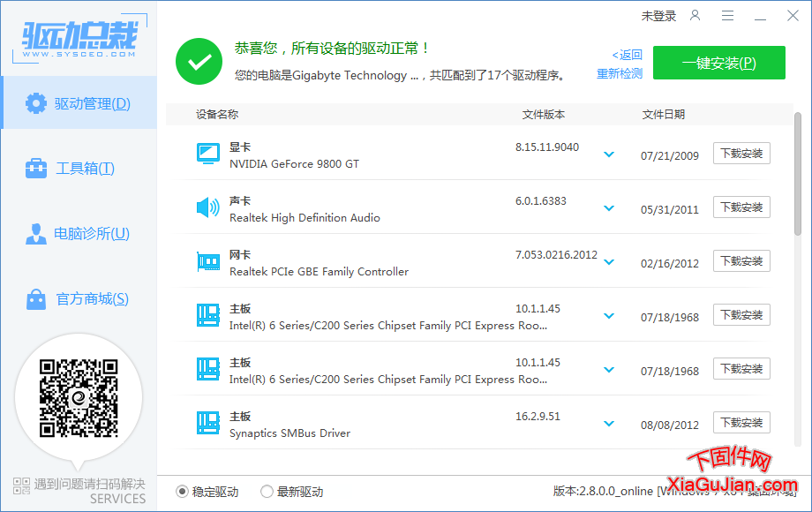This screenshot has height=512, width=812.
Task: Click the Synaptics SMBus motherboard icon
Action: click(x=208, y=423)
